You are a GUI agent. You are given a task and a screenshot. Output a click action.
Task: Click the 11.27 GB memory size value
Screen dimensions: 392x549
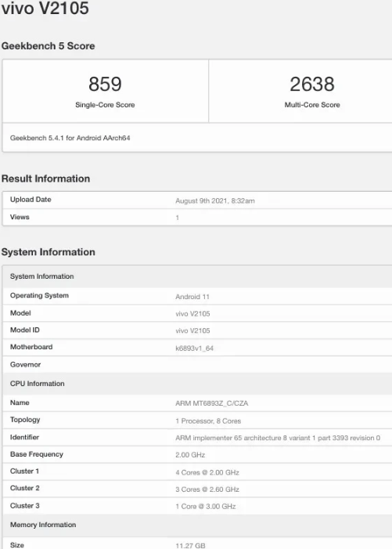point(190,546)
